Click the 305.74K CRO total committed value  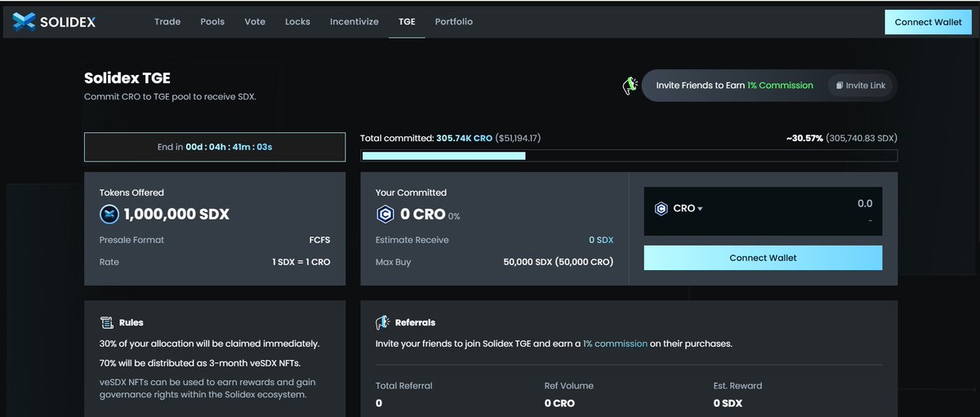(464, 139)
